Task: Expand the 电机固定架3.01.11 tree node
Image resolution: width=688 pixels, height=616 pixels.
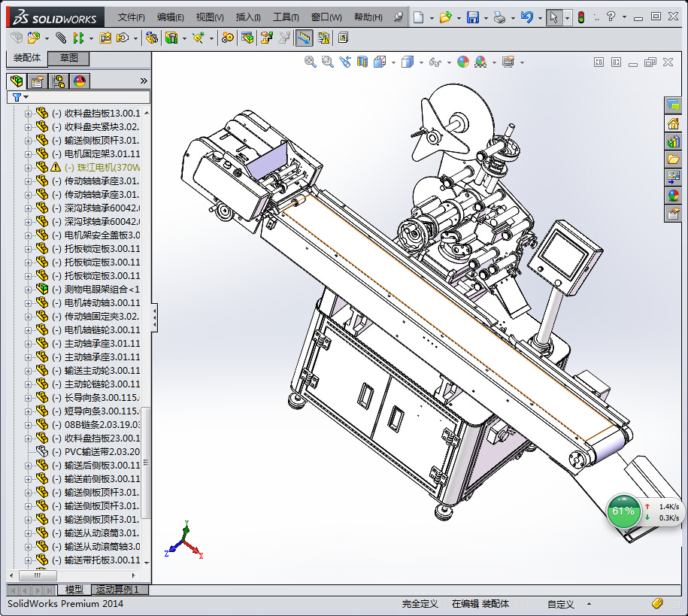Action: pyautogui.click(x=28, y=154)
